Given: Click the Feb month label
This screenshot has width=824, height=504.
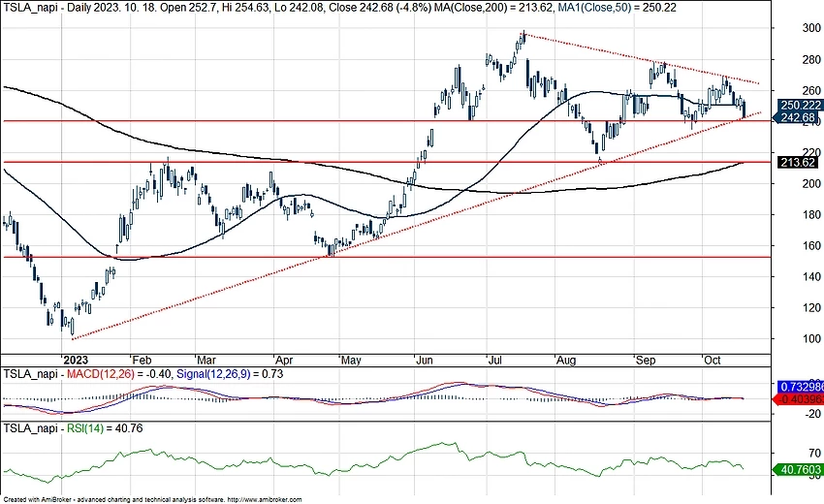Looking at the screenshot, I should pos(142,360).
